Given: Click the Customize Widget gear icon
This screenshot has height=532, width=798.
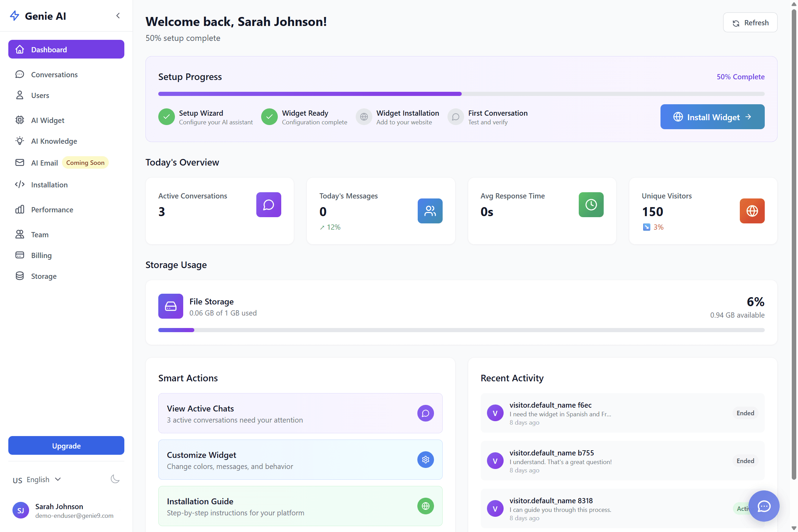Looking at the screenshot, I should click(425, 460).
